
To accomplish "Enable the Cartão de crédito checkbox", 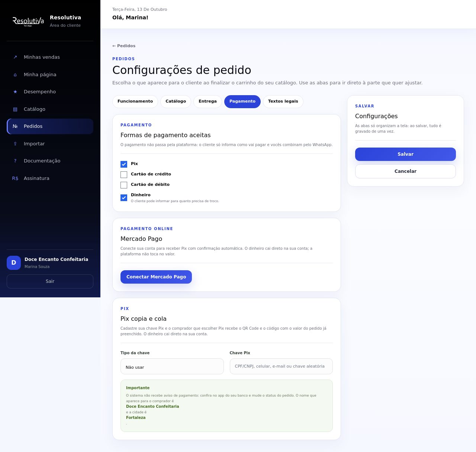I will (124, 175).
